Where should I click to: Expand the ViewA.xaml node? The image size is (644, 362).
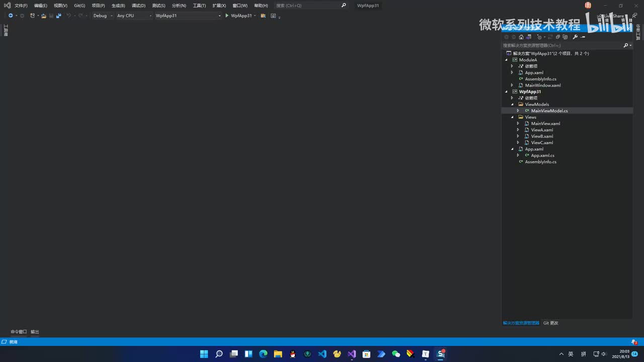click(x=518, y=130)
